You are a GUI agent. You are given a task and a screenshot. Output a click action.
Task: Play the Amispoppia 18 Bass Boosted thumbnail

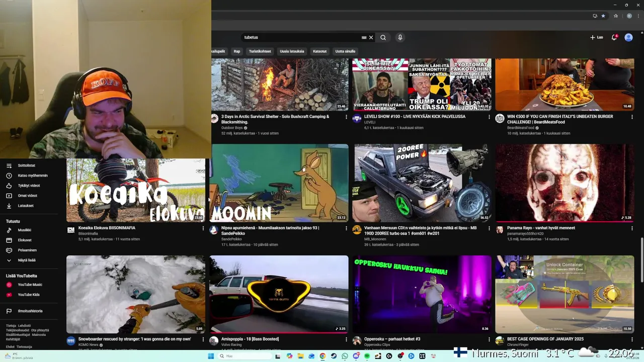point(279,294)
